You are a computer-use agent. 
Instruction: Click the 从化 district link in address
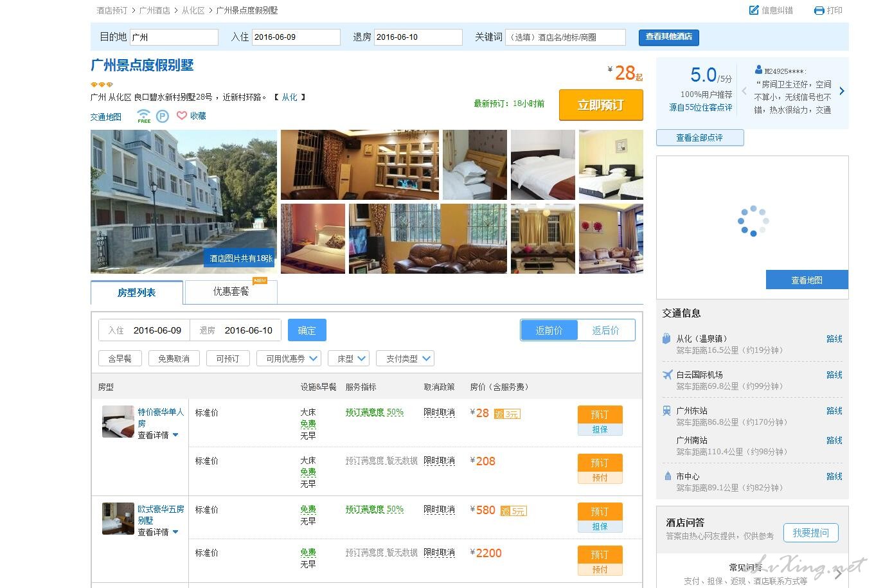(x=290, y=97)
